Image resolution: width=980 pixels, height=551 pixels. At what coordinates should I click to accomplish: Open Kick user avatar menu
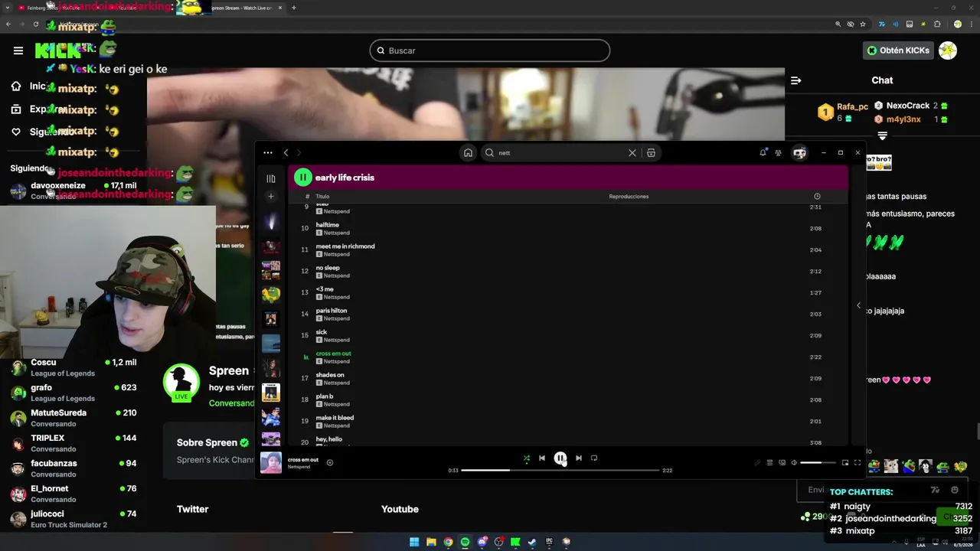[948, 51]
